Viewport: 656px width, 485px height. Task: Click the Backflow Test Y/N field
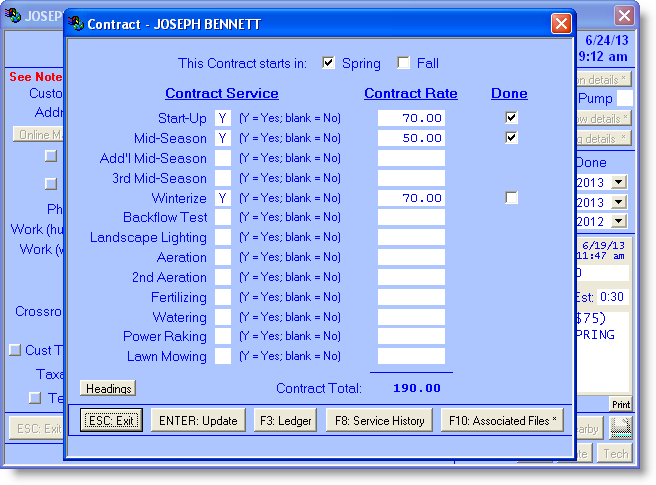222,218
